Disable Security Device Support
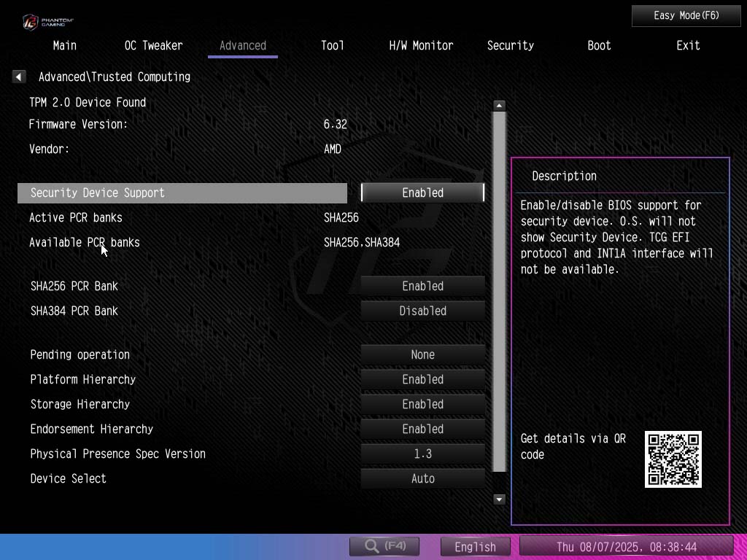This screenshot has height=560, width=747. [422, 192]
